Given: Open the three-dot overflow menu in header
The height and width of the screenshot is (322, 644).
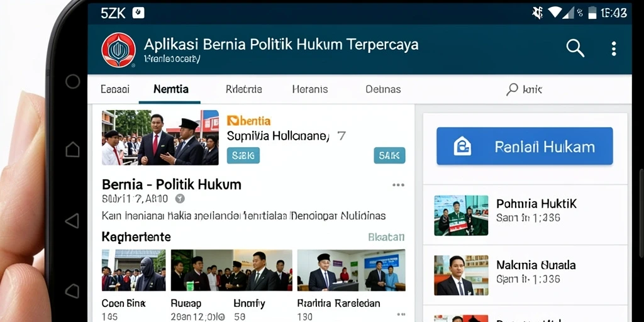Looking at the screenshot, I should [614, 48].
